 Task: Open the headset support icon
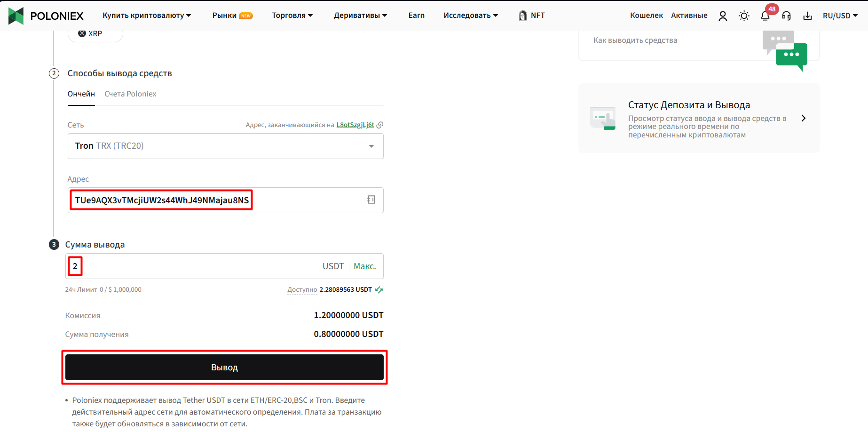[x=786, y=16]
